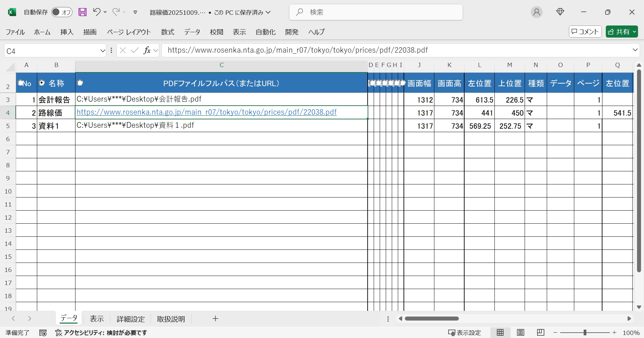Expand the formula bar

point(635,50)
